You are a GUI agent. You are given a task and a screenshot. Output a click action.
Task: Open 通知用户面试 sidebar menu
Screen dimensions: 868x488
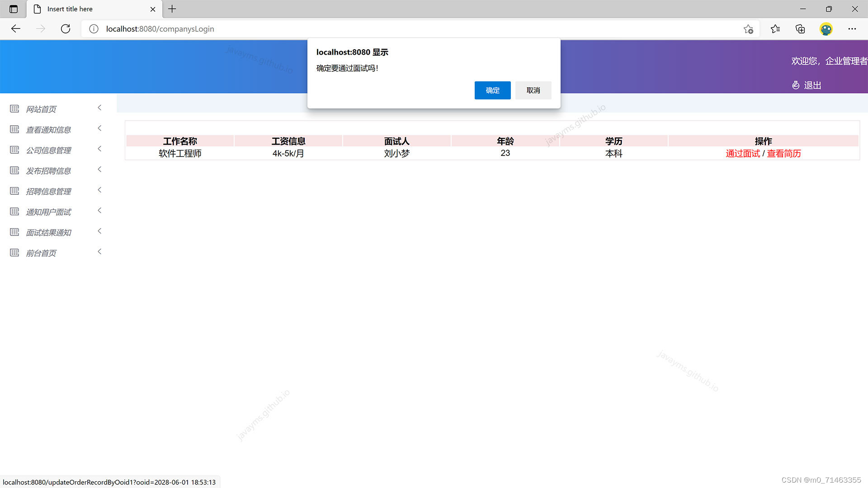(x=48, y=212)
